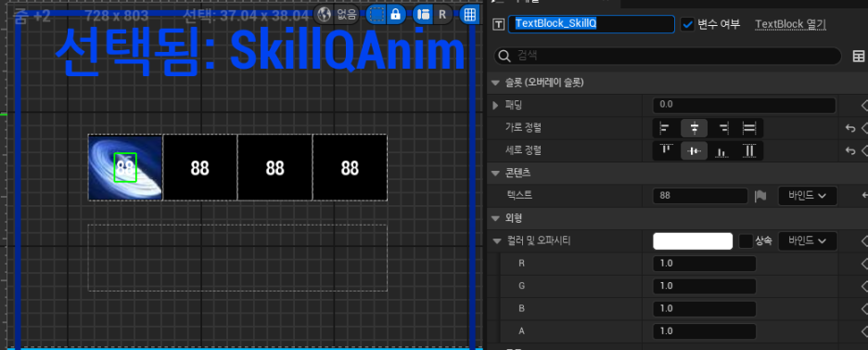Viewport: 868px width, 350px height.
Task: Open the TextBlock 열기 link
Action: click(x=790, y=24)
